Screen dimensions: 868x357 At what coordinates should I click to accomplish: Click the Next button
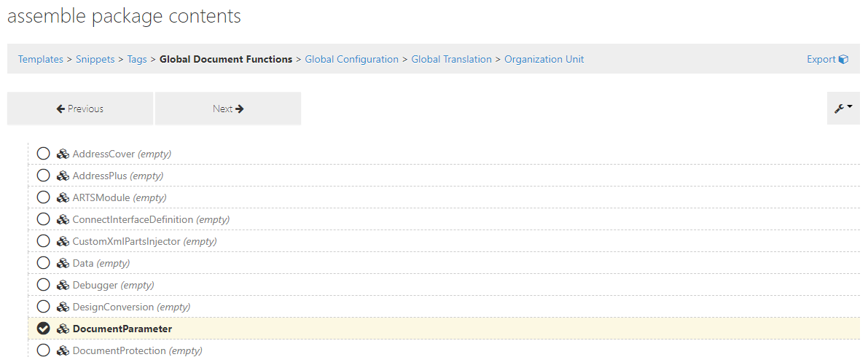point(228,109)
